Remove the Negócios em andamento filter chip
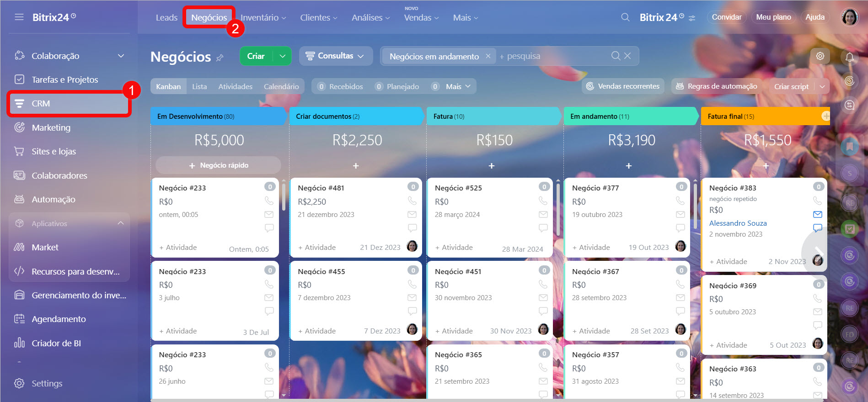The image size is (868, 402). (x=488, y=56)
